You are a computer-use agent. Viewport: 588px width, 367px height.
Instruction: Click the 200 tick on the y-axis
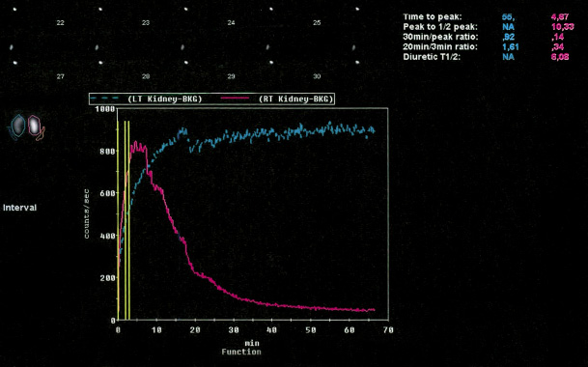(107, 278)
